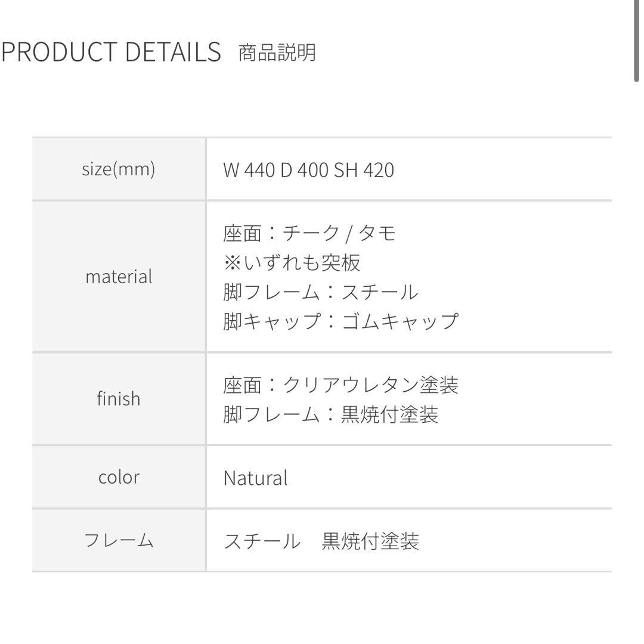
Task: Click 黒焼付塗装 in the フレーム row
Action: click(370, 541)
